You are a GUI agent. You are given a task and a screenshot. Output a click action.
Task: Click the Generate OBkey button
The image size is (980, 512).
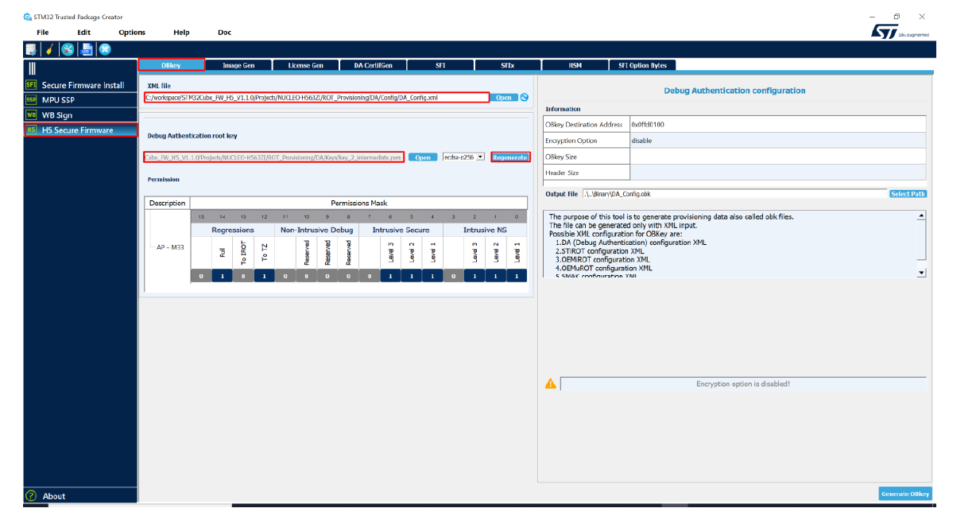(905, 494)
